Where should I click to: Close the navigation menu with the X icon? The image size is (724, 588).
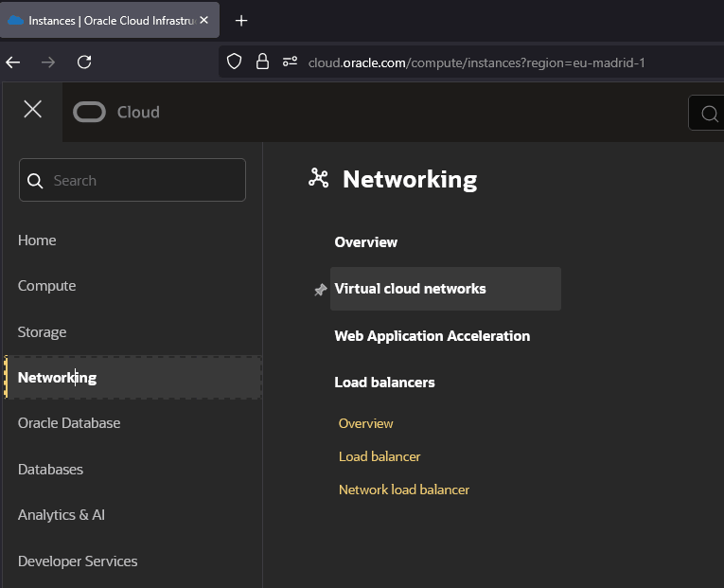(32, 110)
